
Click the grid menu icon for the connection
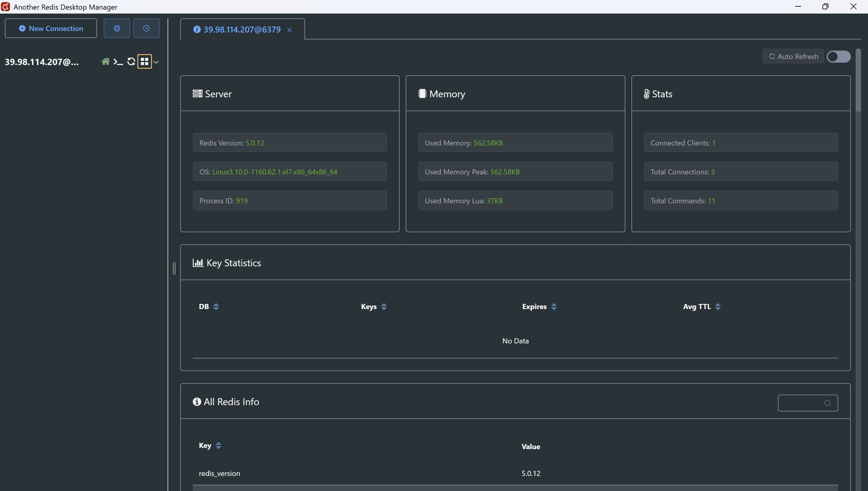click(x=145, y=61)
